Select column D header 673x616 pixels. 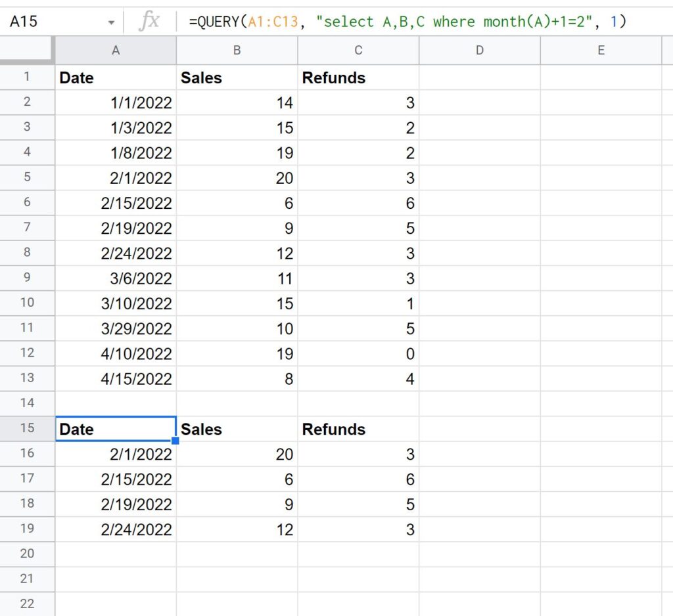tap(480, 51)
